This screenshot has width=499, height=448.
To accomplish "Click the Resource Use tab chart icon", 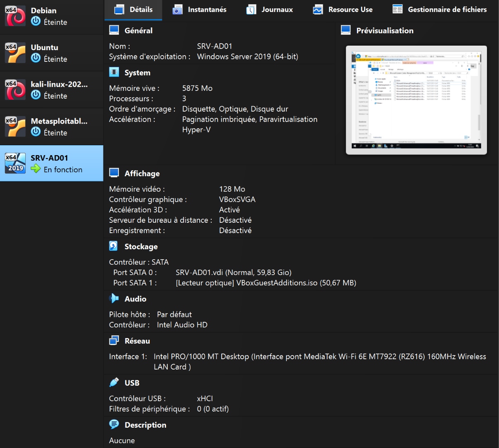I will tap(318, 9).
